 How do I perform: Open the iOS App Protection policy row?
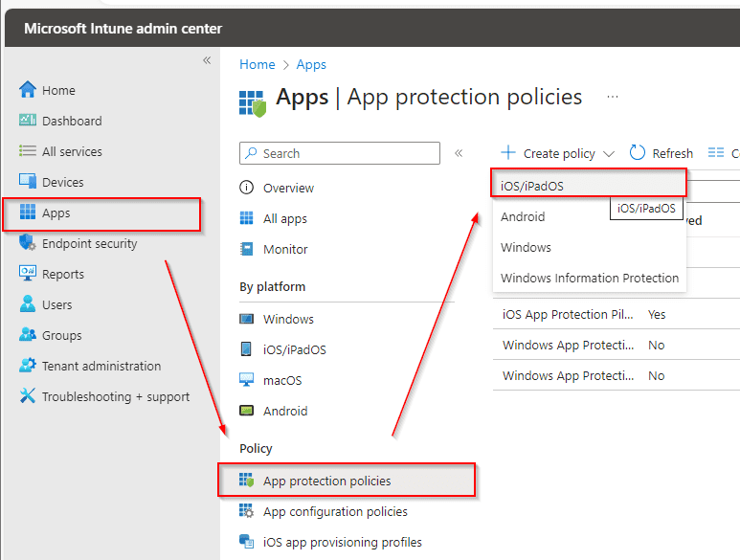tap(569, 314)
